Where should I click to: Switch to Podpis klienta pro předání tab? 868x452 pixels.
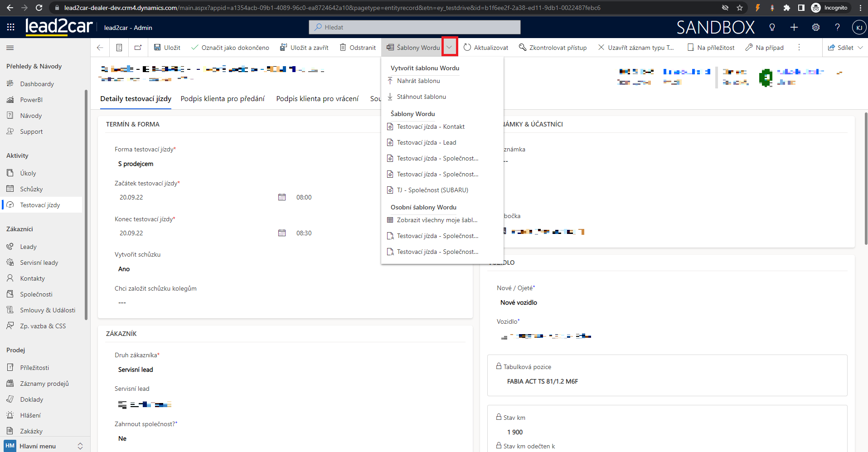click(x=223, y=99)
